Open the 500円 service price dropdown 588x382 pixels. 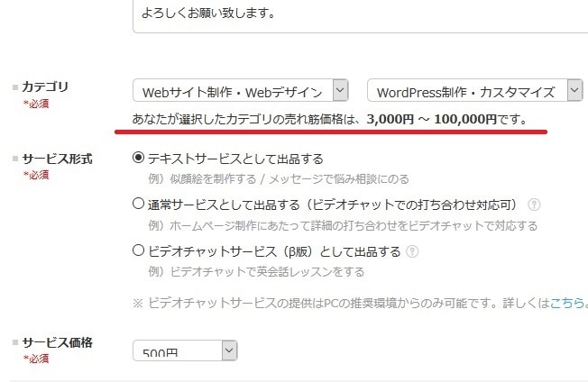point(185,350)
